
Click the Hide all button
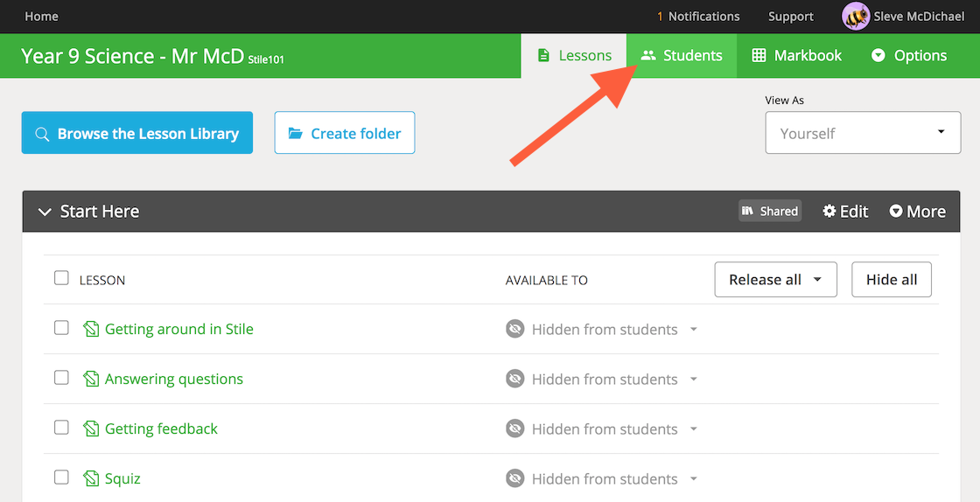pyautogui.click(x=892, y=280)
